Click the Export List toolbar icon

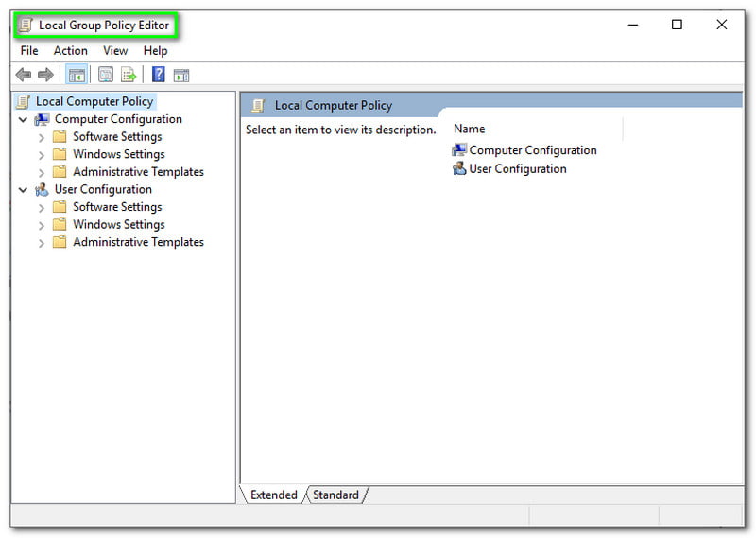129,75
